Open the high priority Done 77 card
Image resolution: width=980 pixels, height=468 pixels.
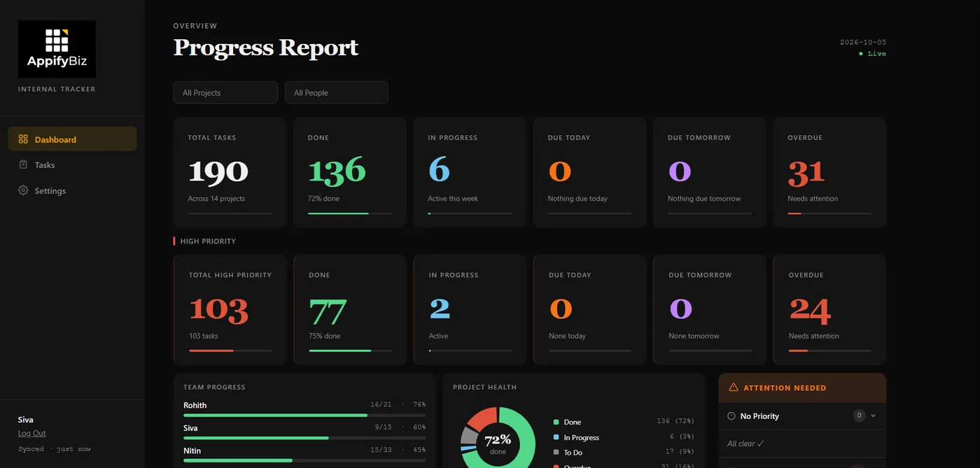[349, 309]
